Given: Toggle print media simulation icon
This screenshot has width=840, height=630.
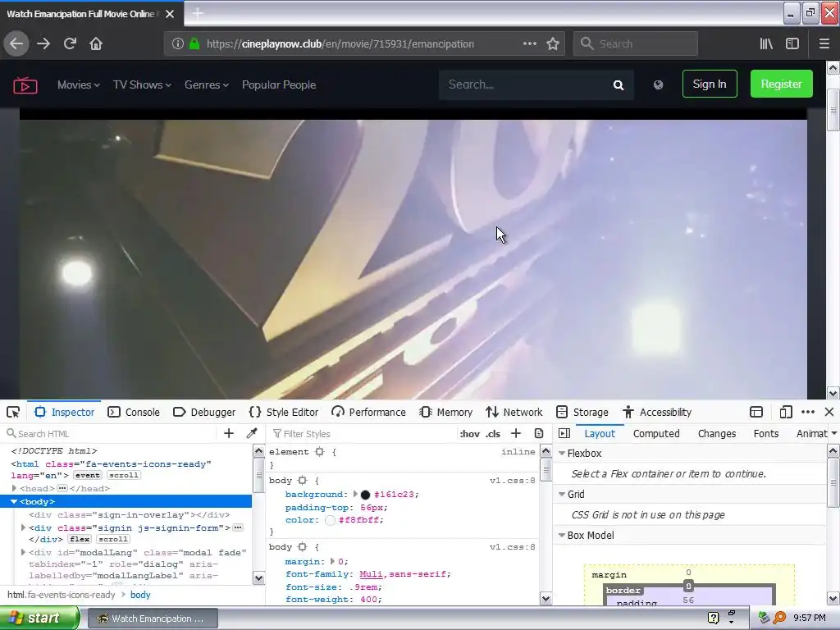Looking at the screenshot, I should [x=539, y=433].
